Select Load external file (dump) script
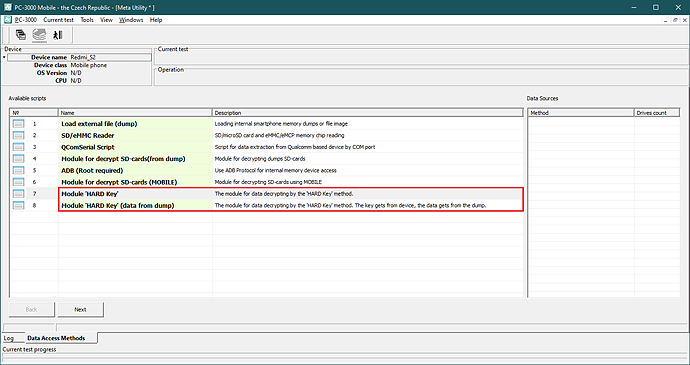 coord(99,124)
